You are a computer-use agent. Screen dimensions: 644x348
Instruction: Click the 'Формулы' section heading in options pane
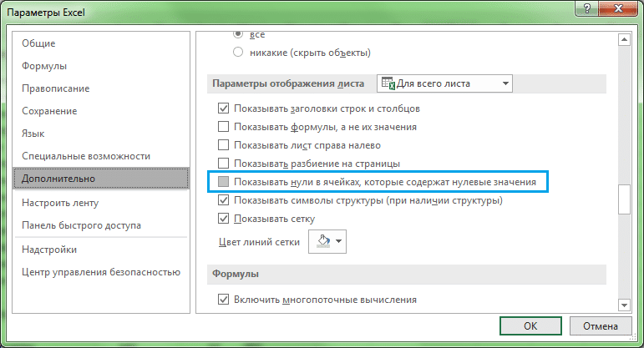236,274
